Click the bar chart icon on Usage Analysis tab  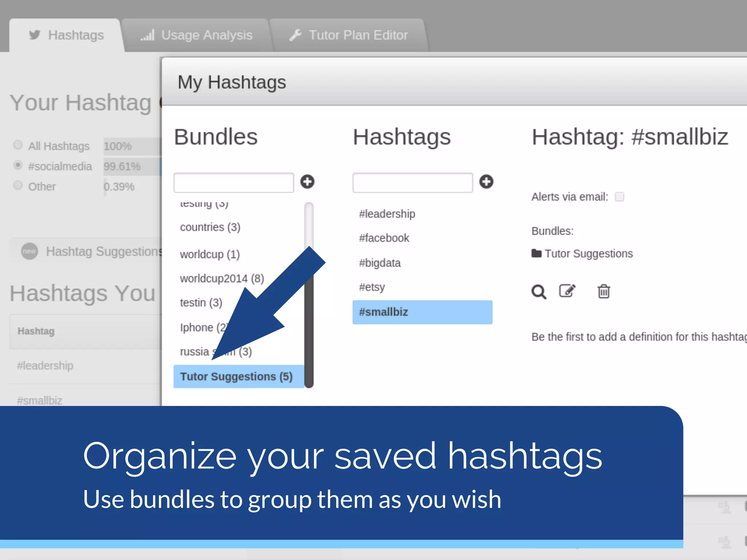148,35
